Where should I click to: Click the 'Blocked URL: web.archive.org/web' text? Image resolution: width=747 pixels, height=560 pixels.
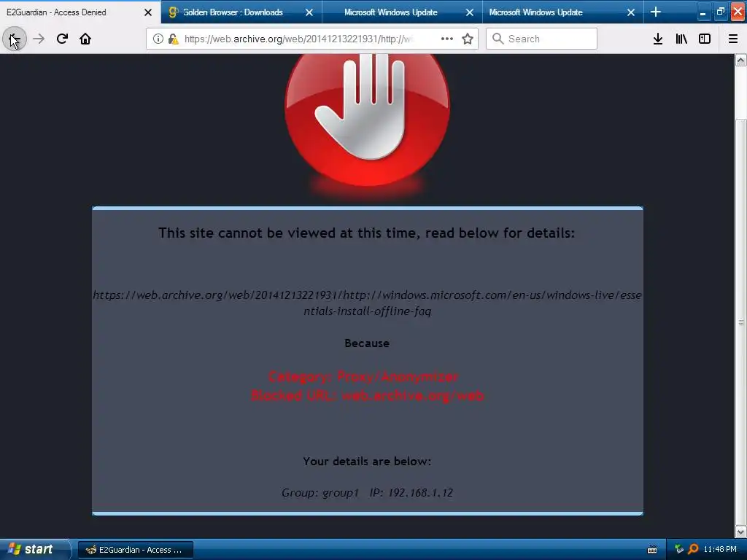click(368, 395)
